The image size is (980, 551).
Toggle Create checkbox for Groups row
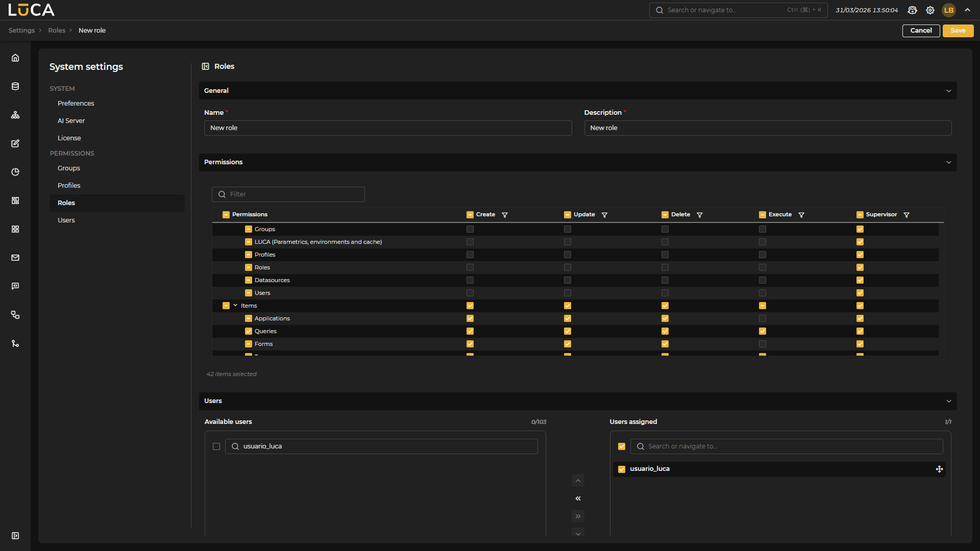470,229
